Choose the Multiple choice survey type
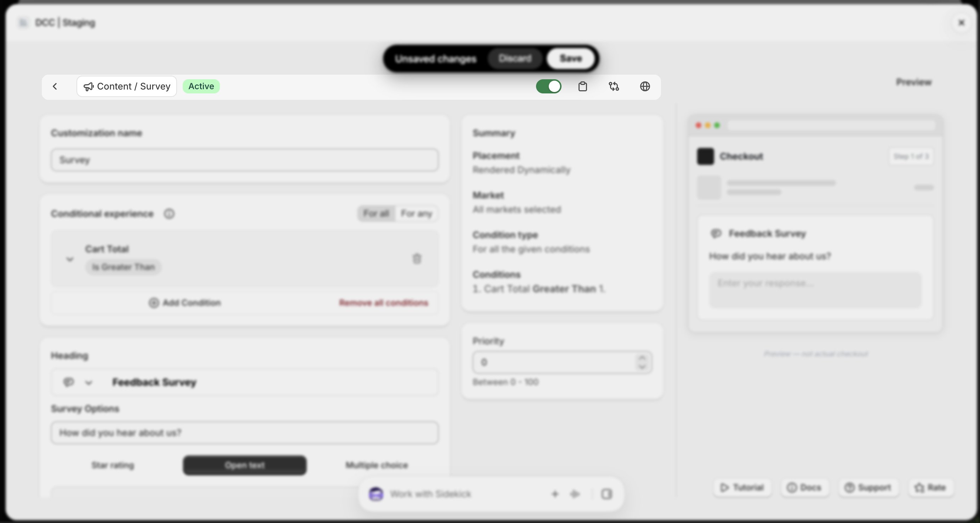The width and height of the screenshot is (980, 523). [x=377, y=465]
